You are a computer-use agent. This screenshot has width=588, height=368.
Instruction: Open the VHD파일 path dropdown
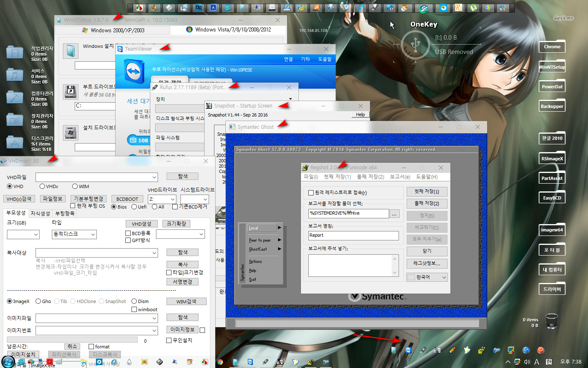click(x=154, y=177)
